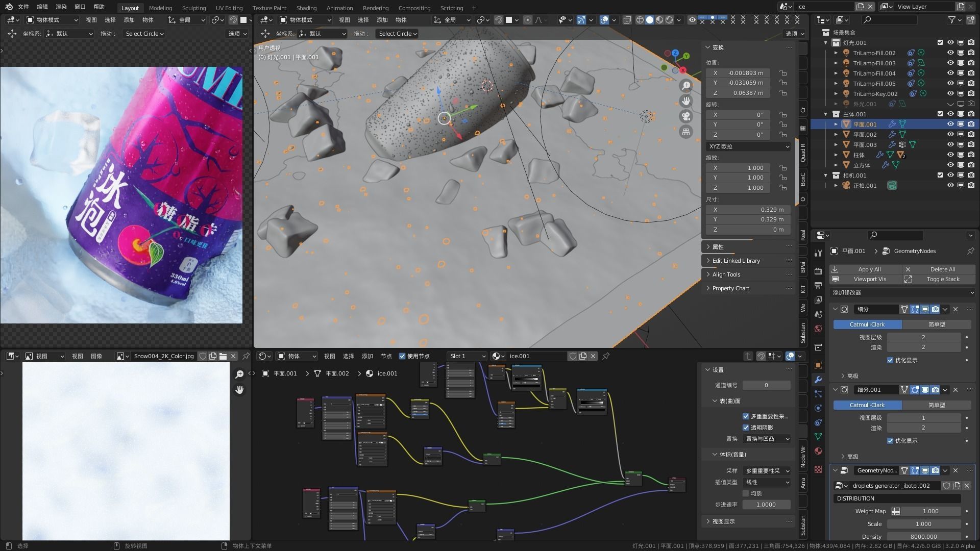Open the XYZ 欧拉 rotation mode dropdown

pyautogui.click(x=748, y=146)
